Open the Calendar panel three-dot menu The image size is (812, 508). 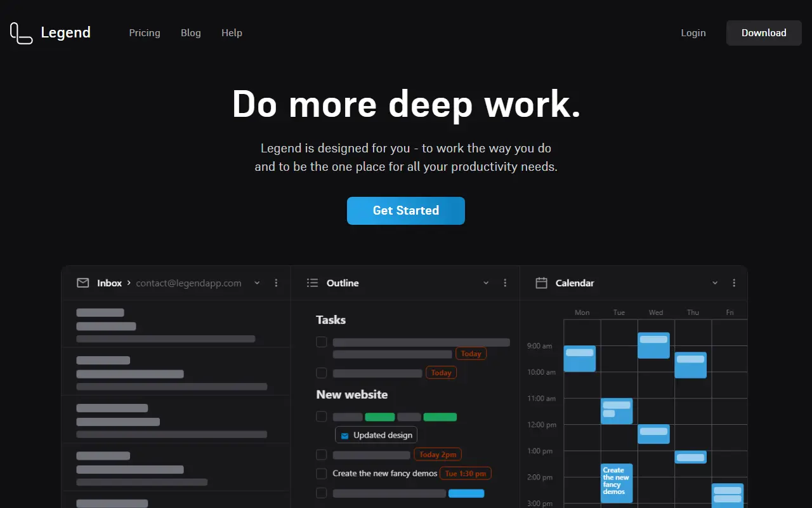point(734,283)
